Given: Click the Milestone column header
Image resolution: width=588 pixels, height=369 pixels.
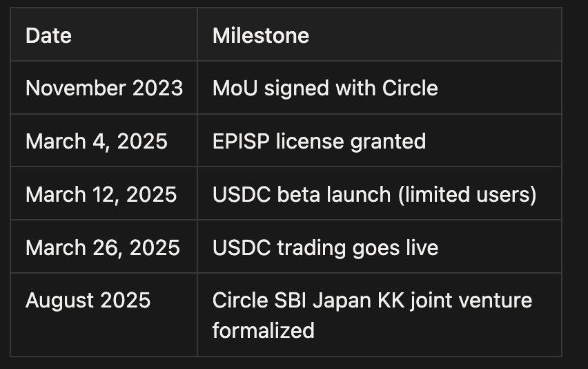Looking at the screenshot, I should point(260,35).
